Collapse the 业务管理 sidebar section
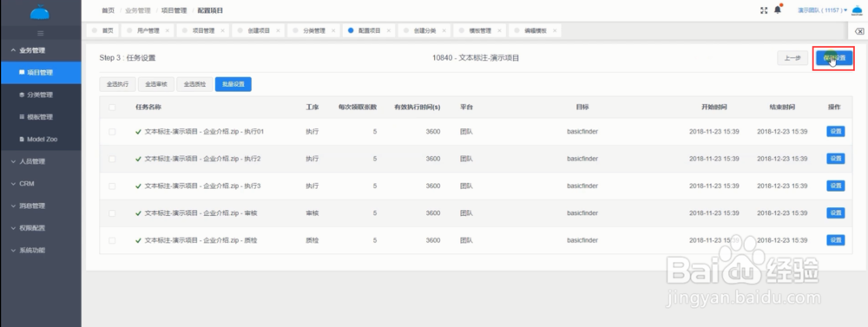Viewport: 868px width, 327px height. (41, 50)
